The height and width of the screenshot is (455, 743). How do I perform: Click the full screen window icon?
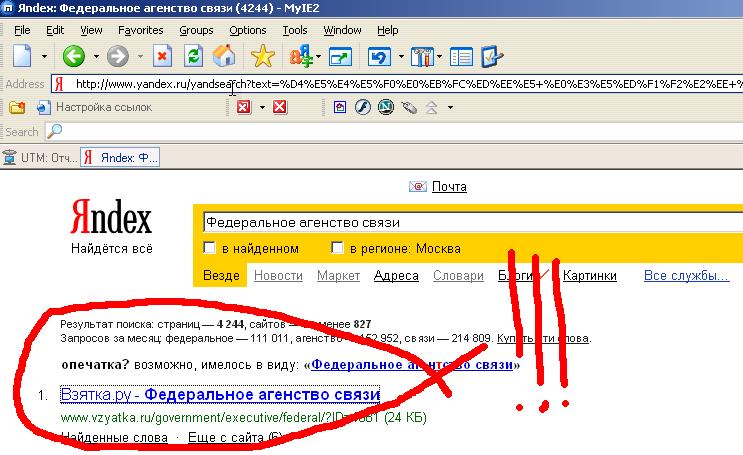coord(341,57)
